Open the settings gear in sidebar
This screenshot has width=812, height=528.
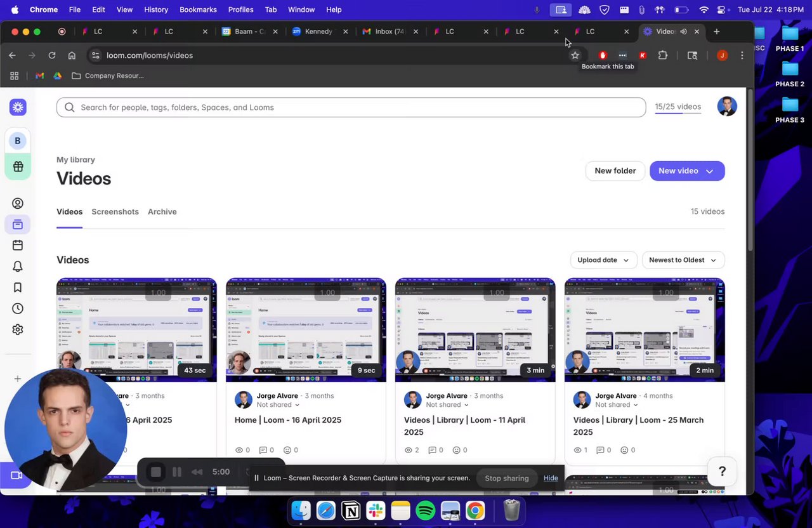(18, 329)
